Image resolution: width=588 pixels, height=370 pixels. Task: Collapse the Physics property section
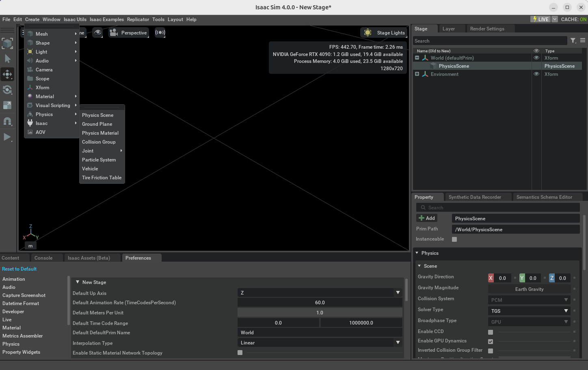[x=417, y=253]
